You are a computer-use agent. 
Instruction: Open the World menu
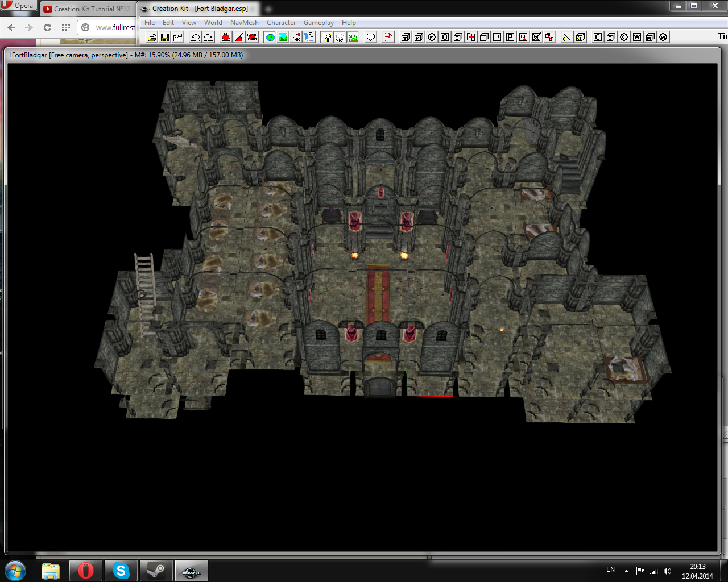click(213, 23)
